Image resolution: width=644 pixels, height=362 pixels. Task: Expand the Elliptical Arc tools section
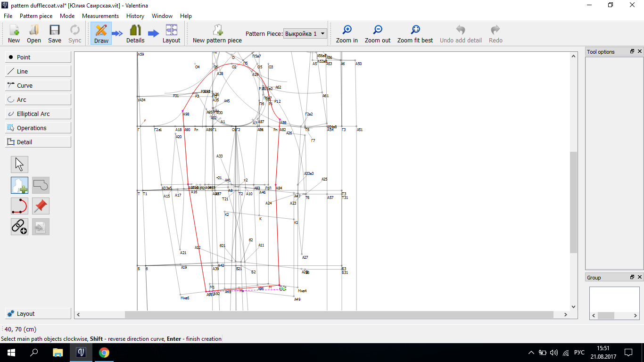[38, 114]
